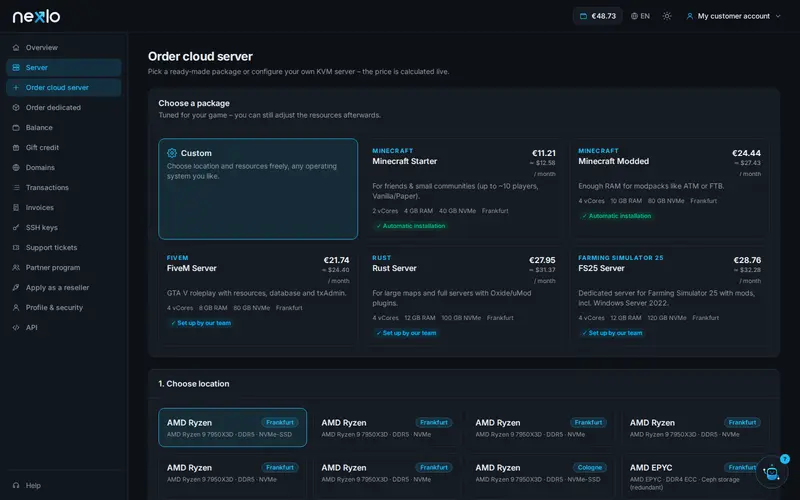This screenshot has height=500, width=800.
Task: Click the Overview home icon
Action: click(x=16, y=47)
